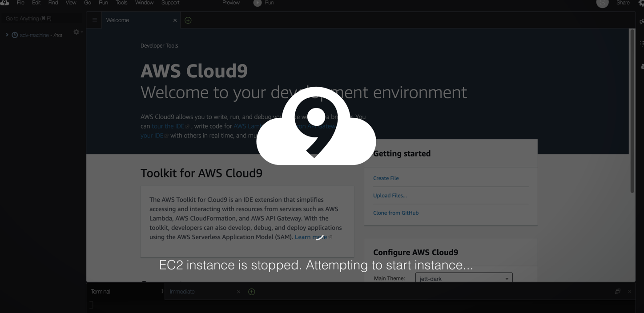Click the Welcome page vertical scrollbar
644x313 pixels.
click(632, 111)
